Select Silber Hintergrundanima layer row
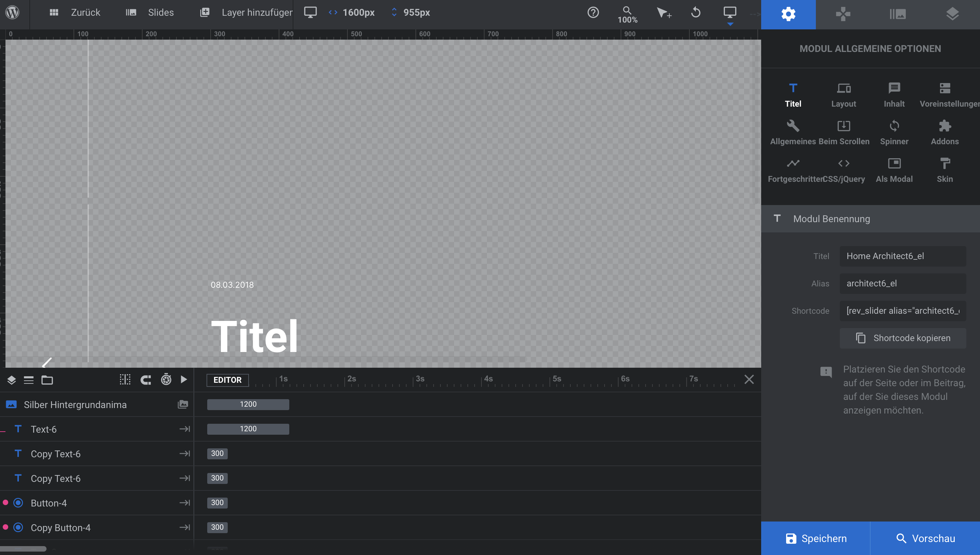The width and height of the screenshot is (980, 555). coord(97,404)
